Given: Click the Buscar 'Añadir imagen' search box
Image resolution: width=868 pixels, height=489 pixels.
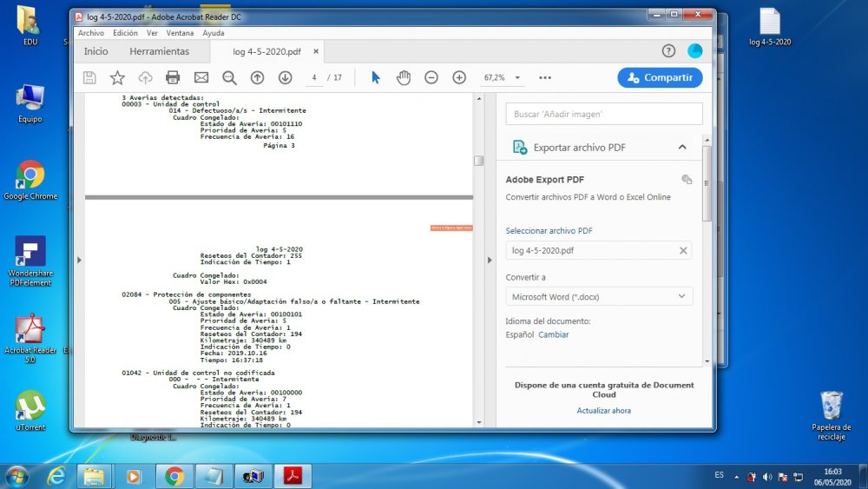Looking at the screenshot, I should coord(604,114).
